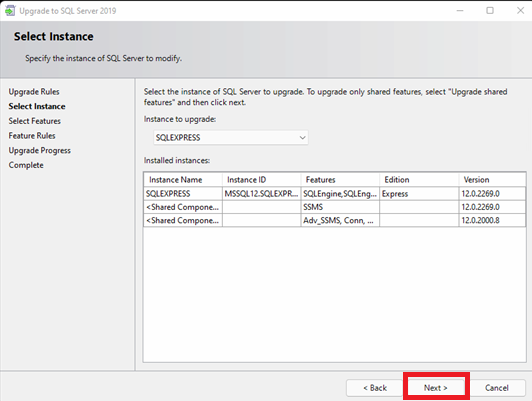This screenshot has width=532, height=401.
Task: Choose Upgrade Progress in the sidebar
Action: click(x=40, y=150)
